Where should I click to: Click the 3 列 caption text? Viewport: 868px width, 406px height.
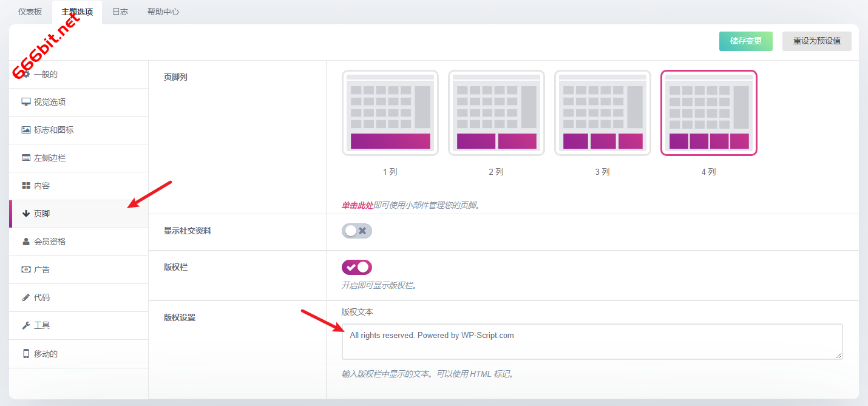(603, 172)
